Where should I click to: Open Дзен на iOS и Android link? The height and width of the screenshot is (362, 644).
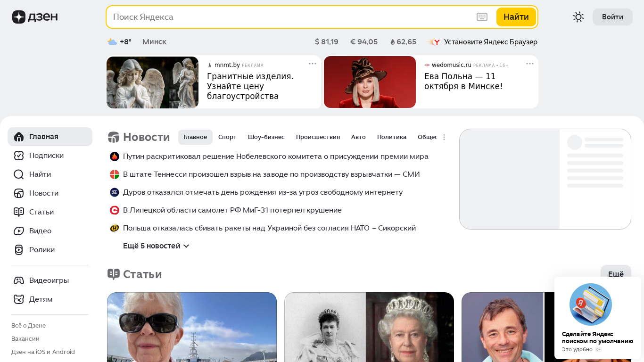pyautogui.click(x=43, y=352)
